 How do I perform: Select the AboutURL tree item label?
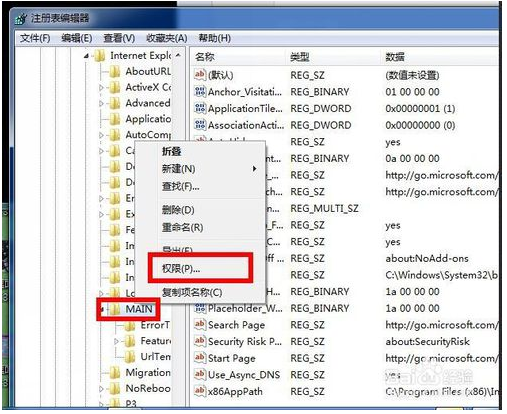pyautogui.click(x=148, y=71)
